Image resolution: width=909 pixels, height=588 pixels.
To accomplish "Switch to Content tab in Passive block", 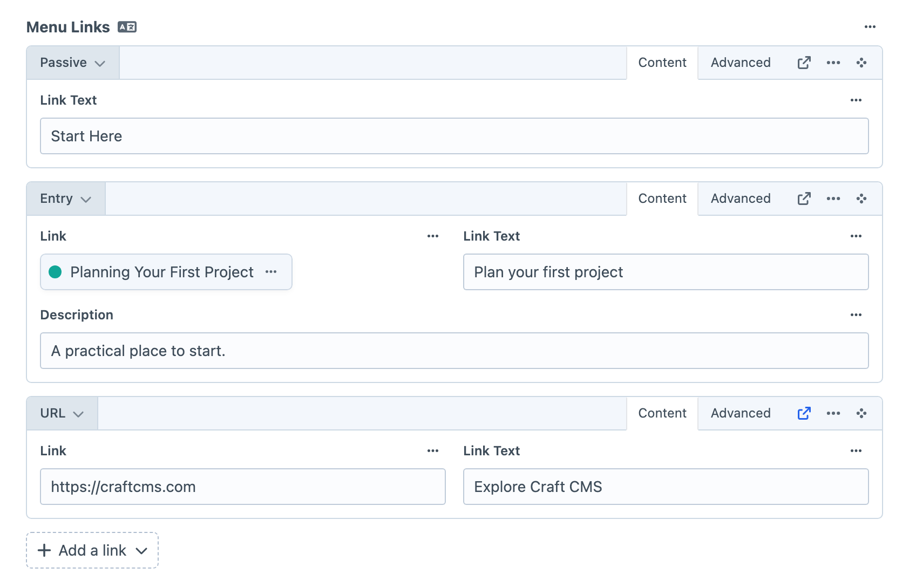I will pyautogui.click(x=662, y=63).
